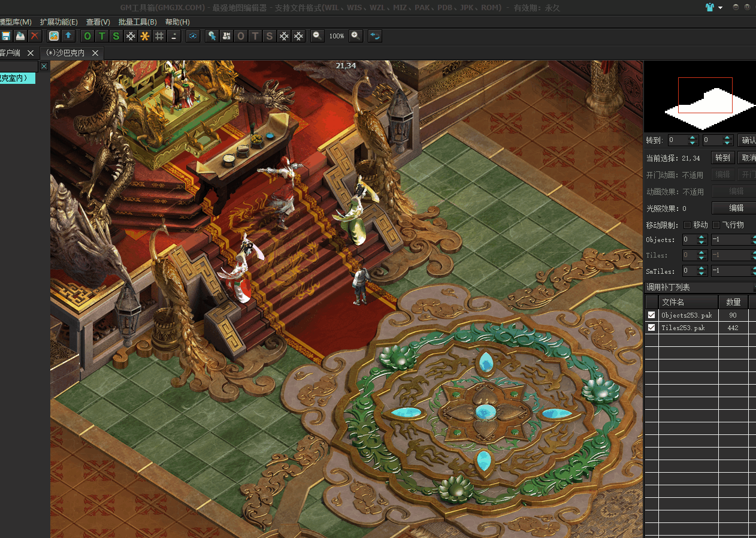Click the red X delete icon
This screenshot has height=538, width=756.
[34, 36]
